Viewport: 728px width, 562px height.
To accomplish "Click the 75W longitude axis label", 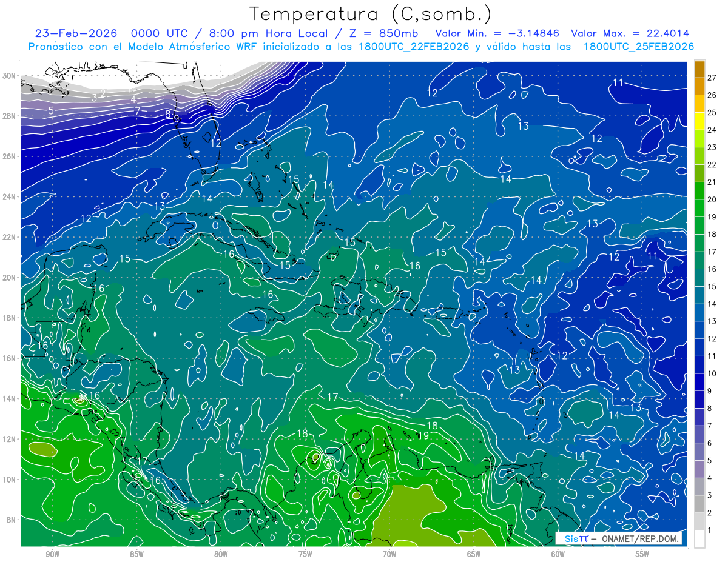I will click(x=305, y=554).
